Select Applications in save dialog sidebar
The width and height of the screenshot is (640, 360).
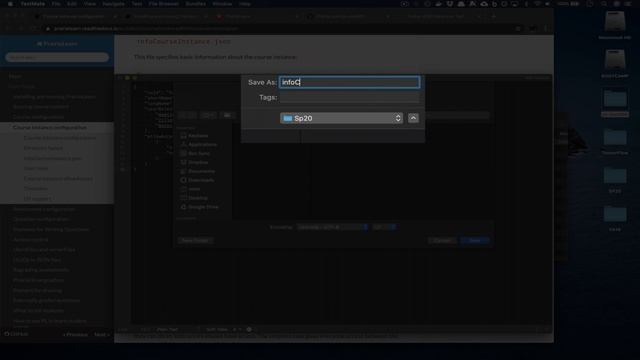(199, 144)
